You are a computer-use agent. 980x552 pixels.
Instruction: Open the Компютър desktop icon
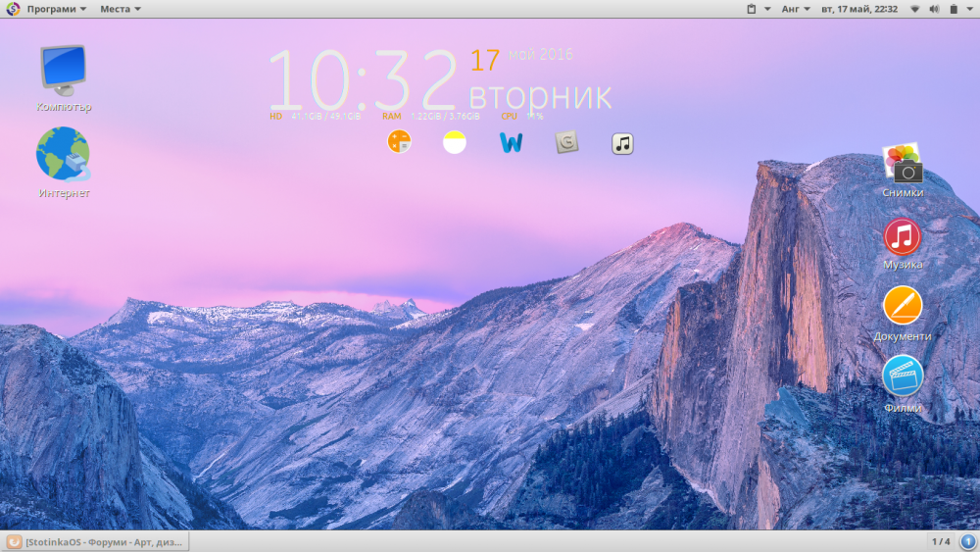63,70
